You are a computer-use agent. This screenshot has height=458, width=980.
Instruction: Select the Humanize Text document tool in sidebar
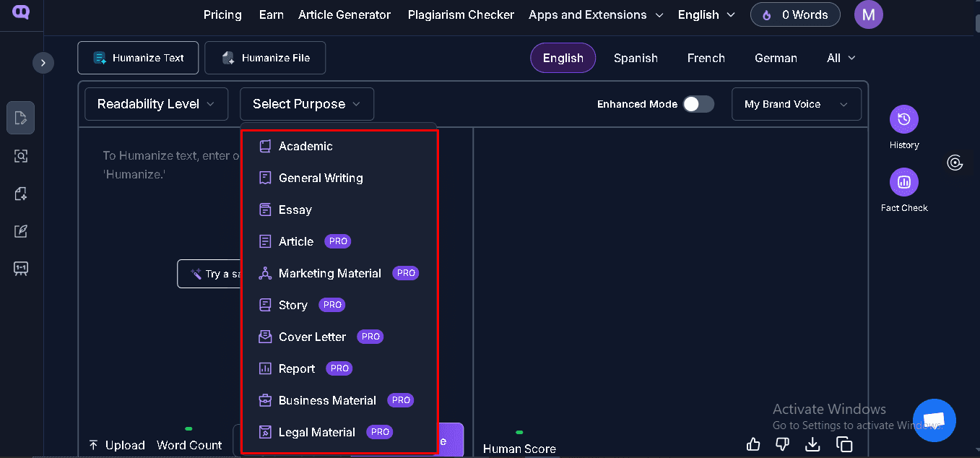tap(20, 118)
